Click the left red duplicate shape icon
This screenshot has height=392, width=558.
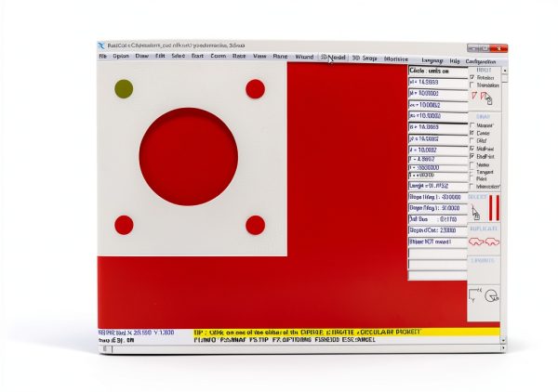point(476,242)
